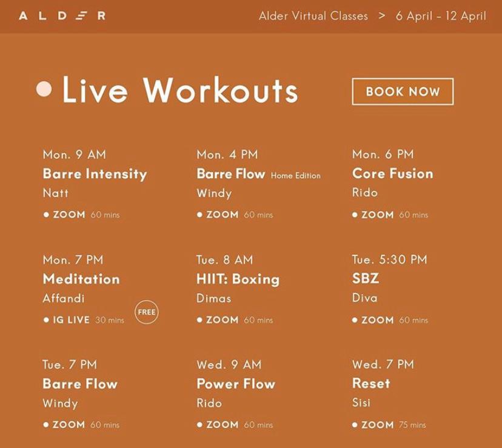The image size is (502, 448).
Task: Select the SBZ class title
Action: [366, 279]
